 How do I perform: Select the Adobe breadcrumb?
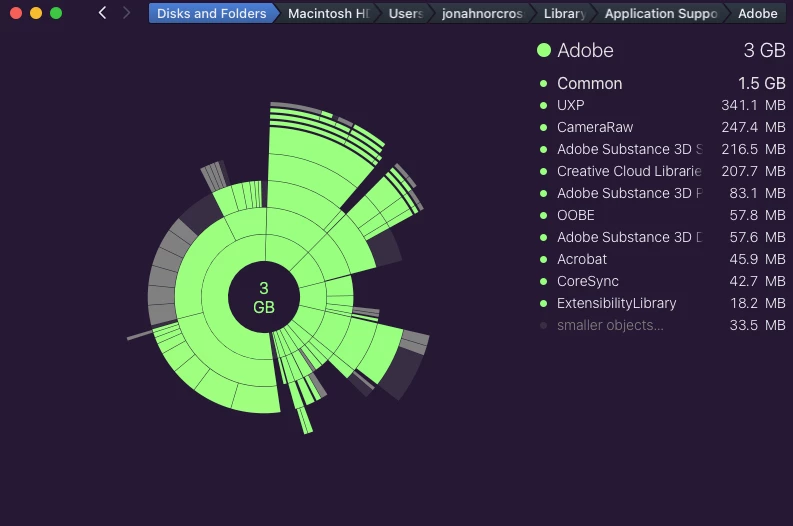click(758, 13)
